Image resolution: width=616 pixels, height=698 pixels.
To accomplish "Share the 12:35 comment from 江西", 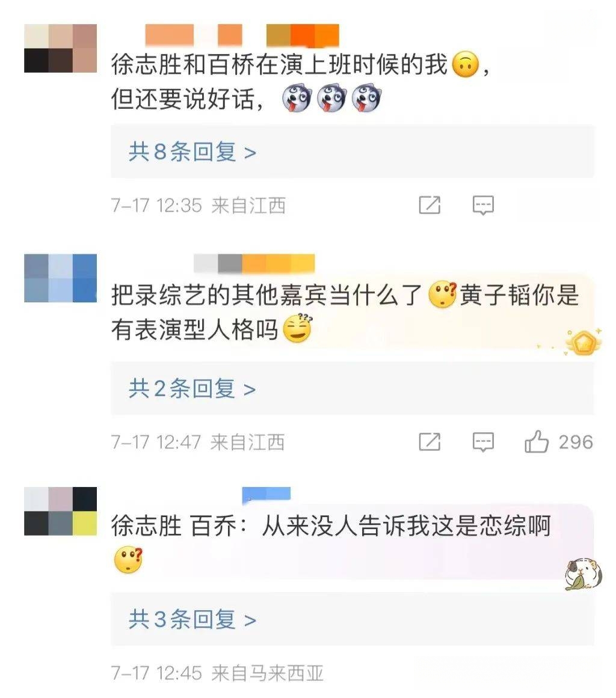I will 430,205.
